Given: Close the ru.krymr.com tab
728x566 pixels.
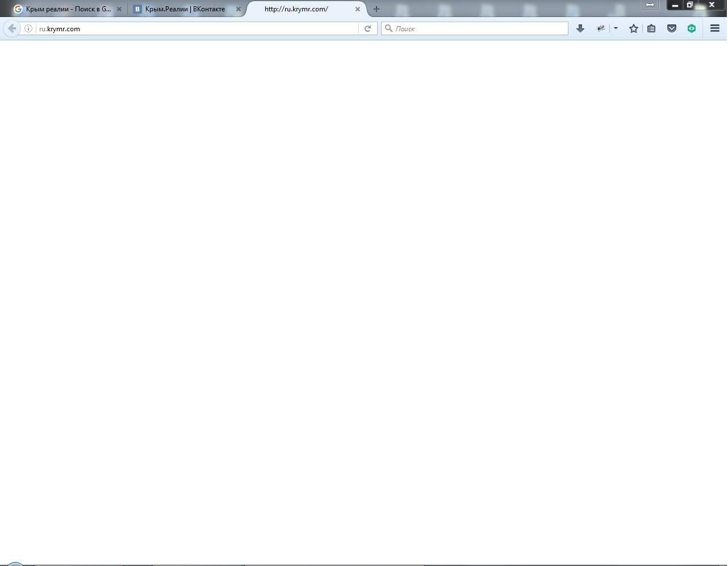Looking at the screenshot, I should pos(357,9).
